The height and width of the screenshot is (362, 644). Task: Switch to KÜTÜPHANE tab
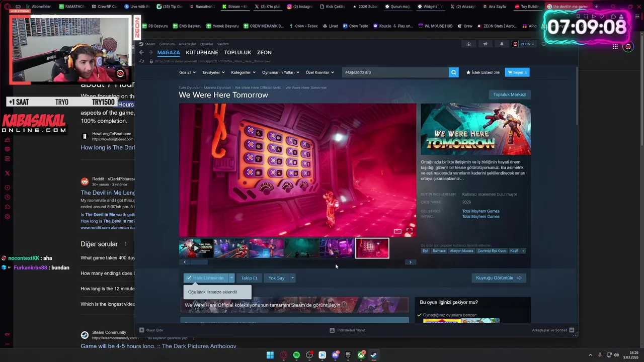pyautogui.click(x=202, y=52)
